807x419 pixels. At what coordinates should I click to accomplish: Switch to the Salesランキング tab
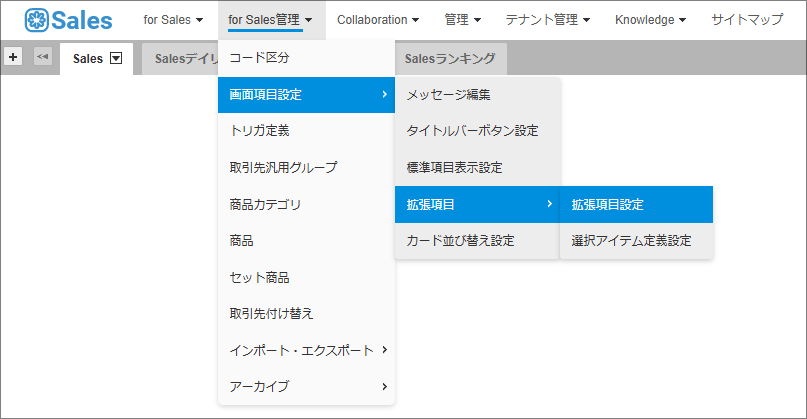point(450,59)
